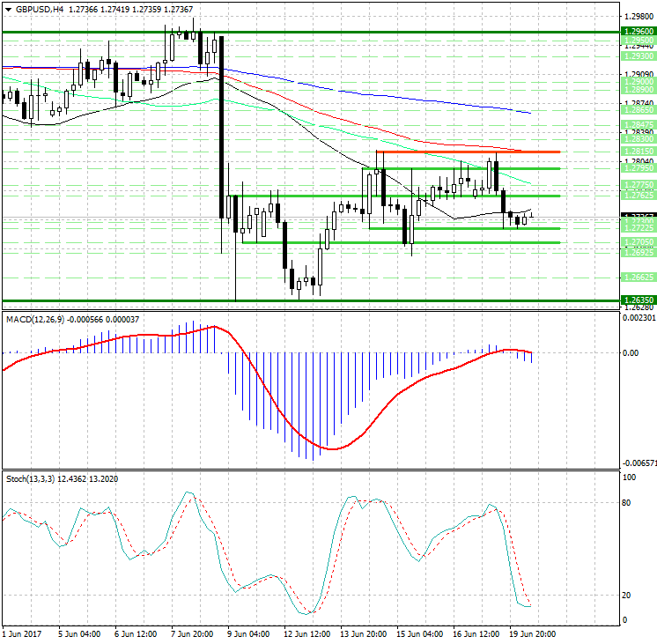This screenshot has width=657, height=644.
Task: Click the 1.27050 price level label
Action: [x=638, y=241]
